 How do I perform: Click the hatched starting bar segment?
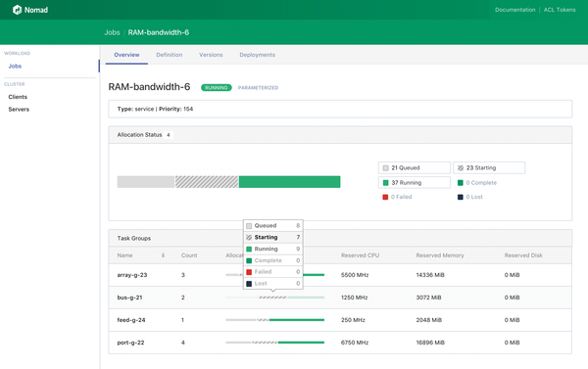pos(207,182)
